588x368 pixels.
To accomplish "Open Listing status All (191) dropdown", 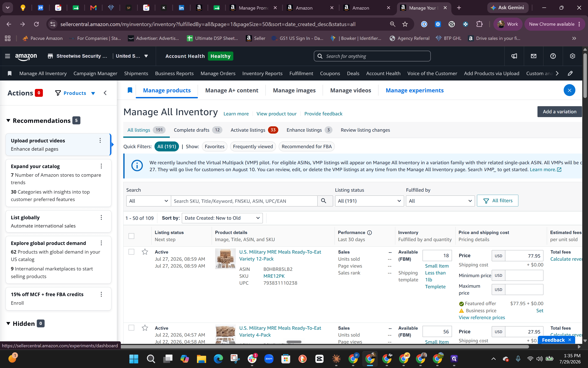I will (x=369, y=201).
